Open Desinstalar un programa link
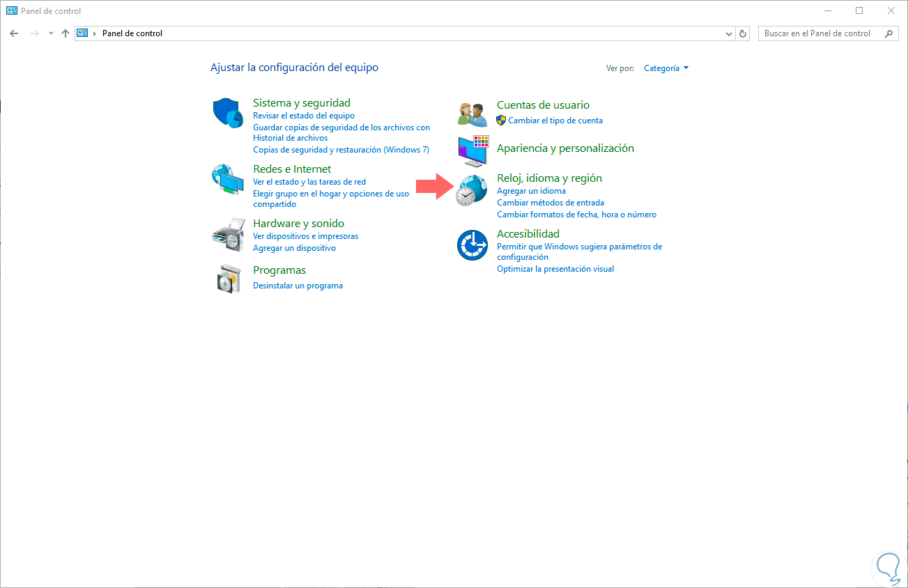This screenshot has width=908, height=588. pyautogui.click(x=298, y=286)
